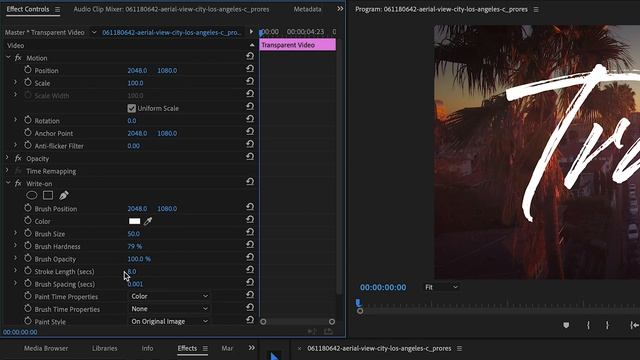Go to In point button

click(634, 325)
